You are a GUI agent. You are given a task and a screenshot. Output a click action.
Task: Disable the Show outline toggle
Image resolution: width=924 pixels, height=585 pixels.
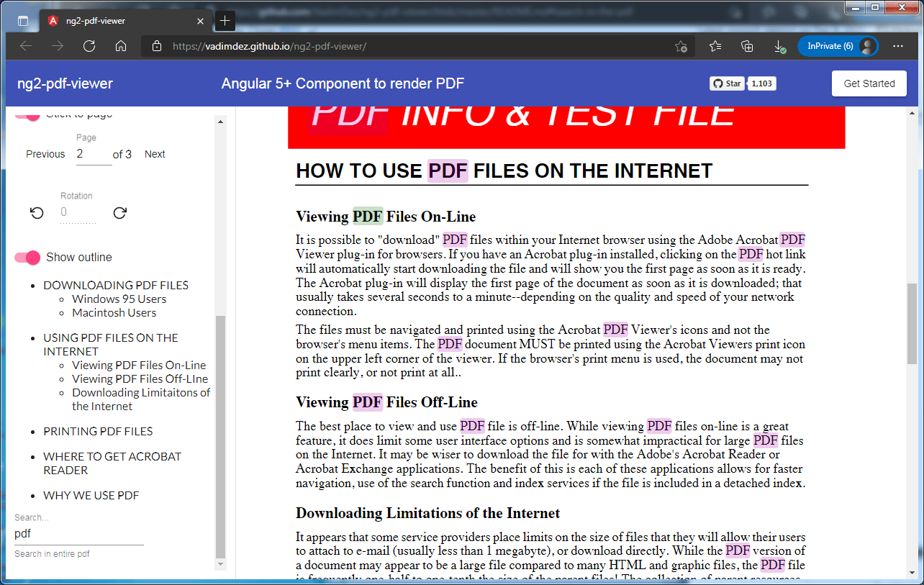point(27,257)
